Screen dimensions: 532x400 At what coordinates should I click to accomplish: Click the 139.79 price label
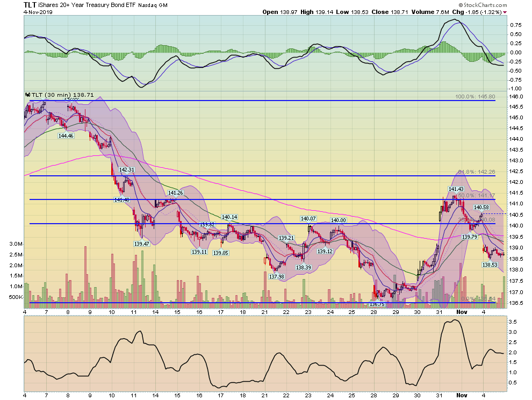[470, 237]
